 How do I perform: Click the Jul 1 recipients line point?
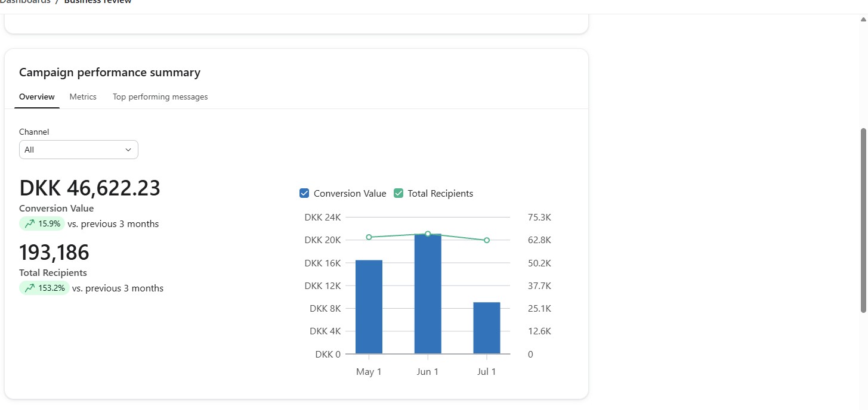(x=487, y=240)
